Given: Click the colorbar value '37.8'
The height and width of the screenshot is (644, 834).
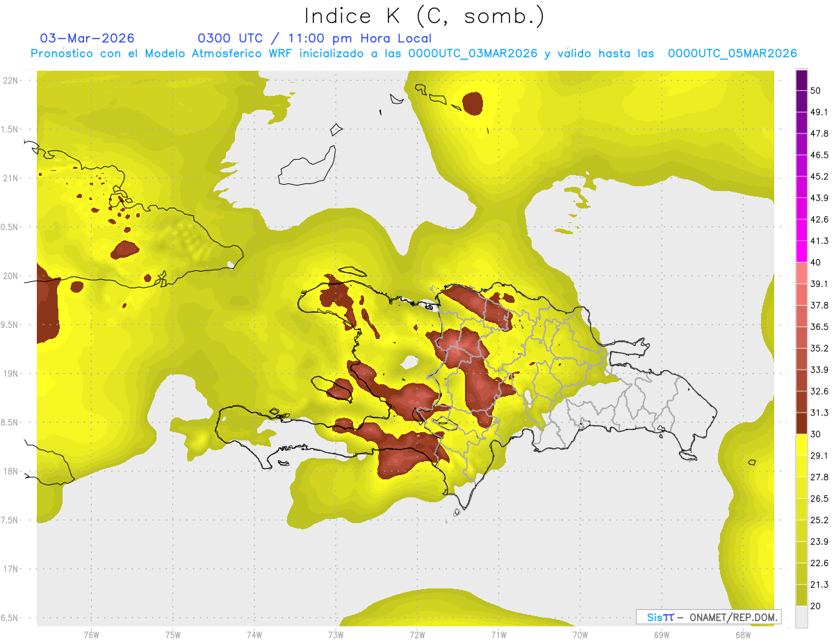Looking at the screenshot, I should (819, 305).
